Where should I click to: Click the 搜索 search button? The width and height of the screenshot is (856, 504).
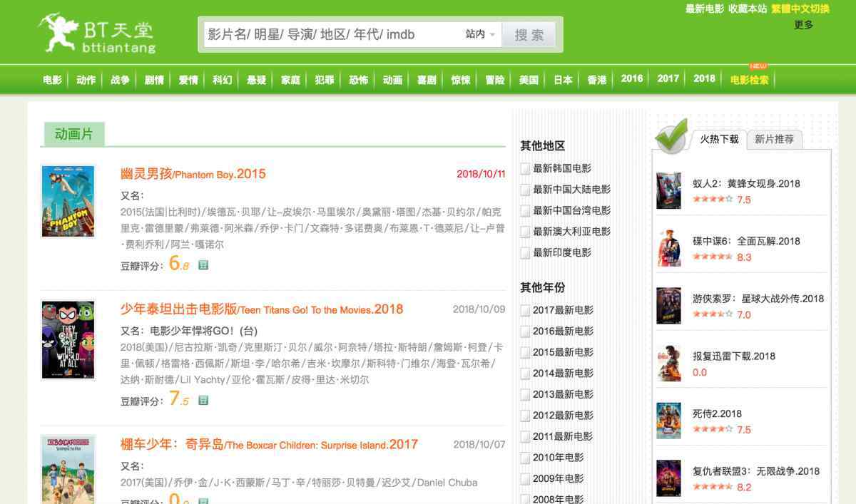point(529,34)
